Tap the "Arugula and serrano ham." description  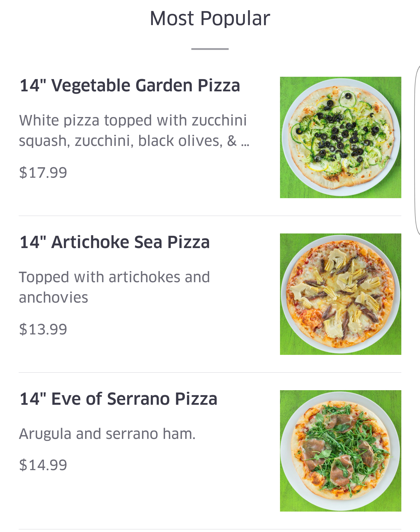(x=107, y=434)
